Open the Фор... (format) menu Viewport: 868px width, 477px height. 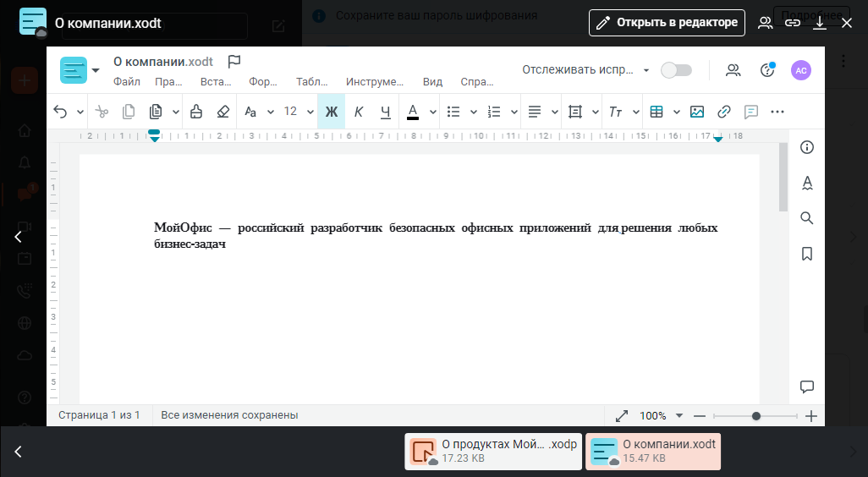tap(263, 82)
